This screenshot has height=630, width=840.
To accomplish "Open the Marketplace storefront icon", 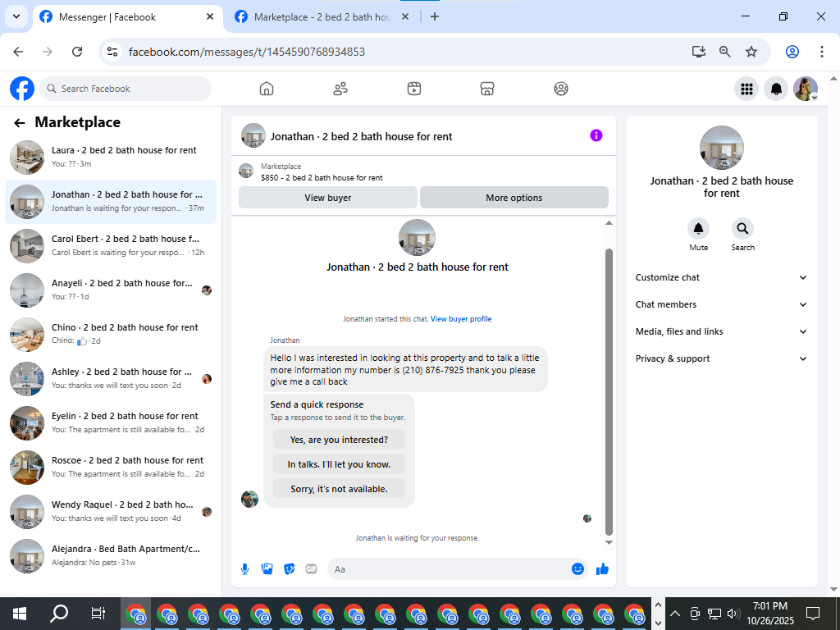I will coord(487,89).
